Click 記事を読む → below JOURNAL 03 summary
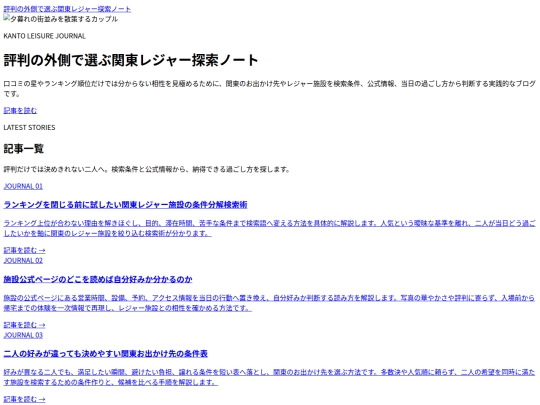Viewport: 540px width, 405px height. (x=24, y=399)
